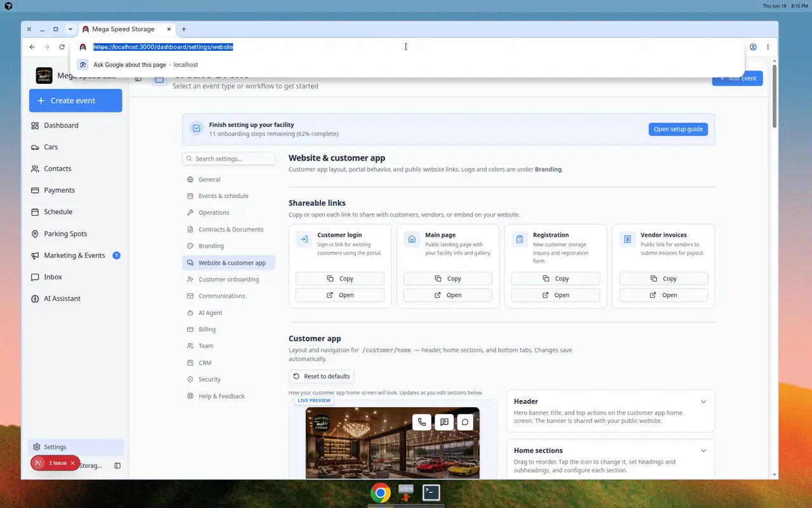
Task: Open Parking Spots in sidebar
Action: point(75,234)
